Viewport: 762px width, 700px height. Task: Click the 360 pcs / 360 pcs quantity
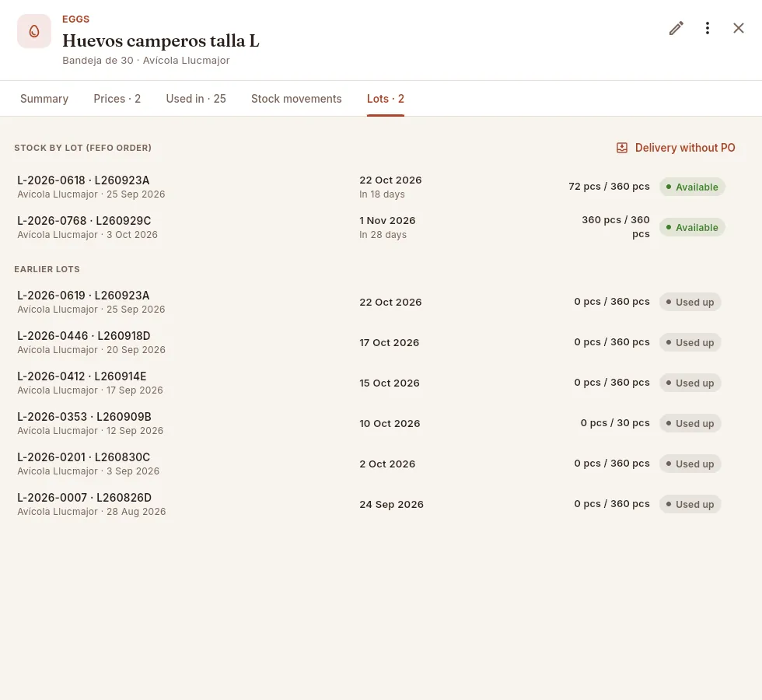click(616, 226)
